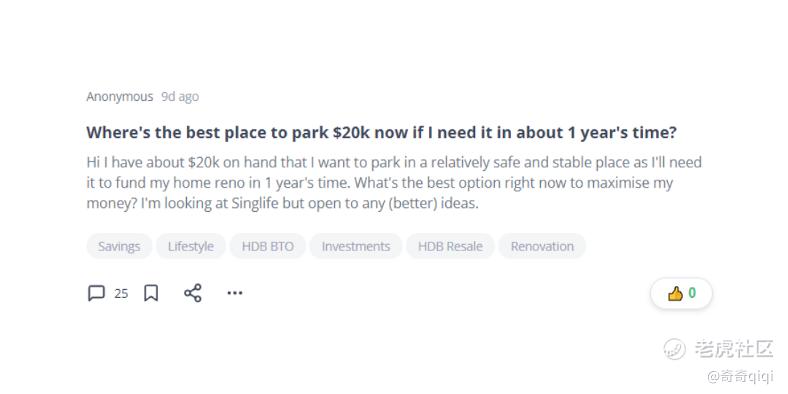Viewport: 788px width, 394px height.
Task: Choose the HDB Resale tag
Action: (x=450, y=246)
